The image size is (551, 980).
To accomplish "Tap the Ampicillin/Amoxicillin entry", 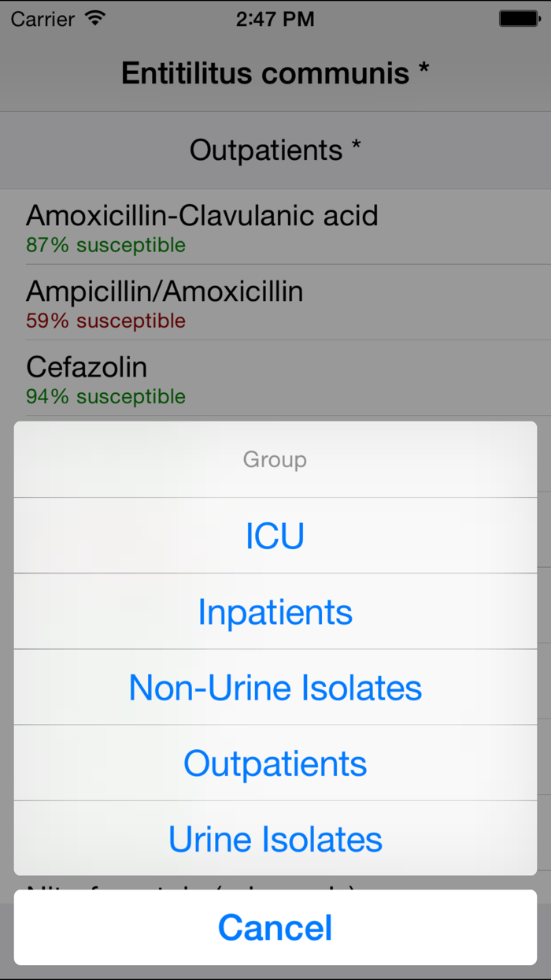I will tap(165, 291).
